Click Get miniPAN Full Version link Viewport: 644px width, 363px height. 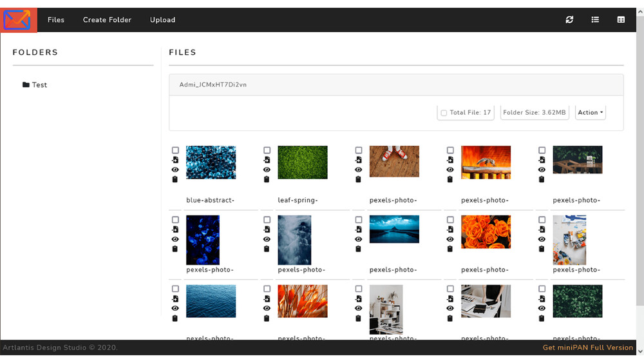pyautogui.click(x=588, y=348)
